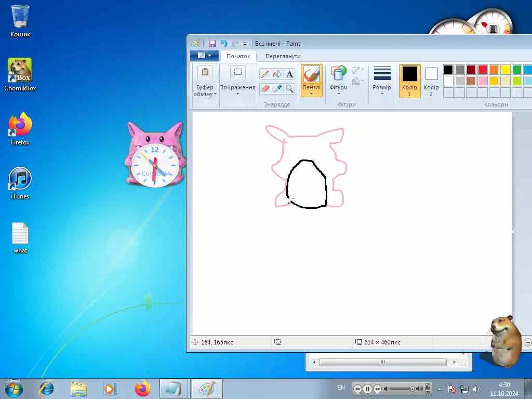Click the Redo arrow in quick access toolbar

(x=235, y=44)
